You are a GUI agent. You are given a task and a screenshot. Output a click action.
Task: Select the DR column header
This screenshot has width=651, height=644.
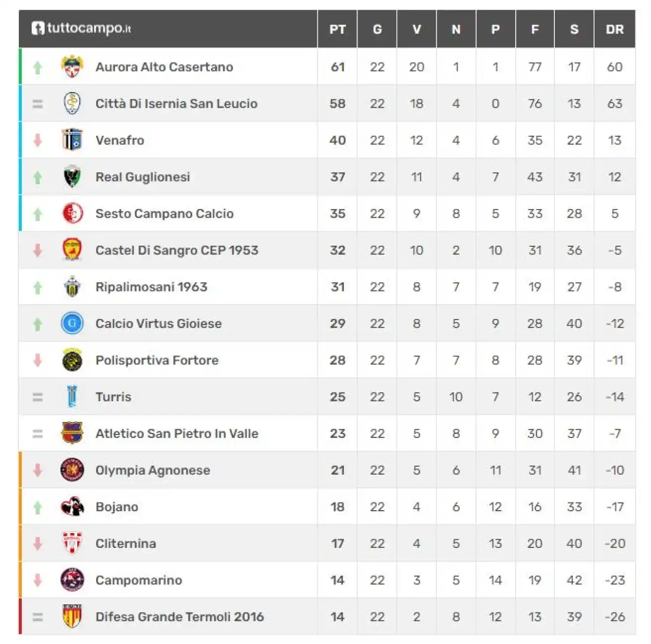(614, 30)
